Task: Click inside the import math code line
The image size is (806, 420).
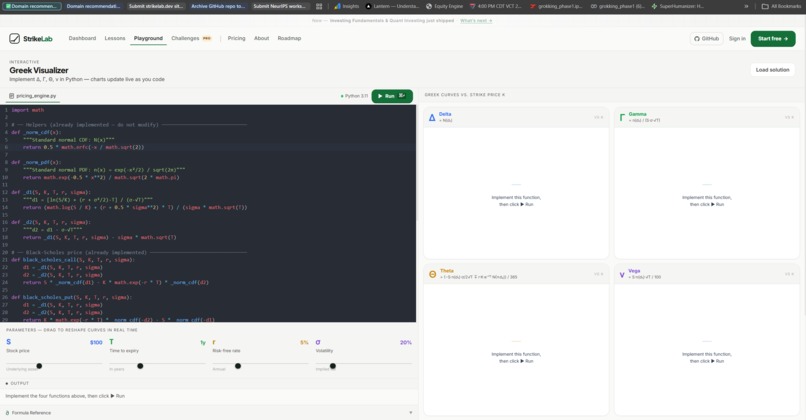Action: [x=28, y=110]
